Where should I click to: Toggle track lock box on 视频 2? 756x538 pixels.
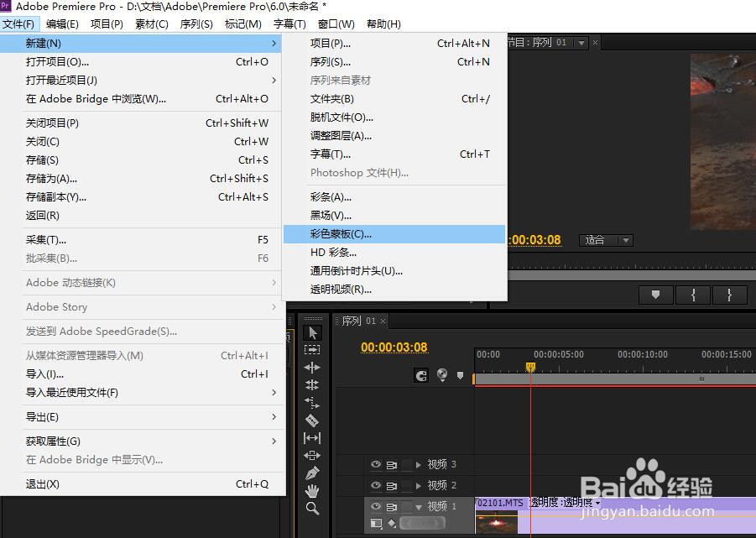[406, 485]
